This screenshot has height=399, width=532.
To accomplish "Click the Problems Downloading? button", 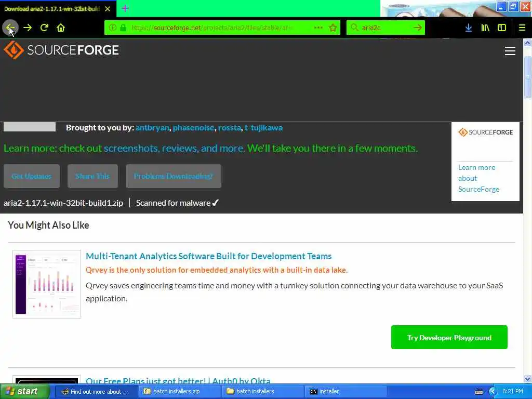I will 174,176.
